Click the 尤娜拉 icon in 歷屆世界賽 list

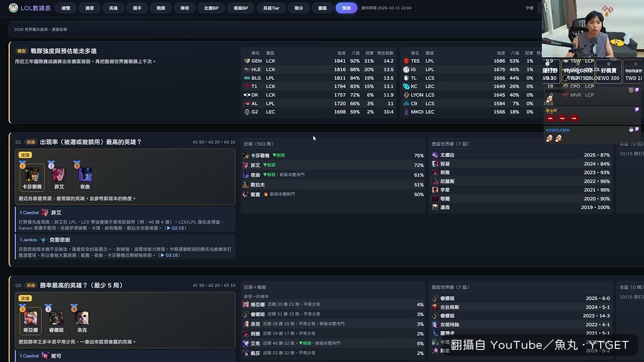(435, 155)
